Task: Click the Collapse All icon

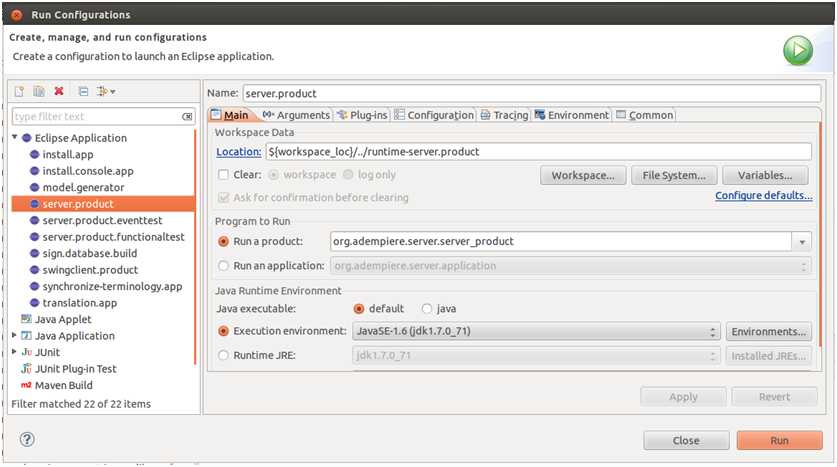Action: (x=83, y=91)
